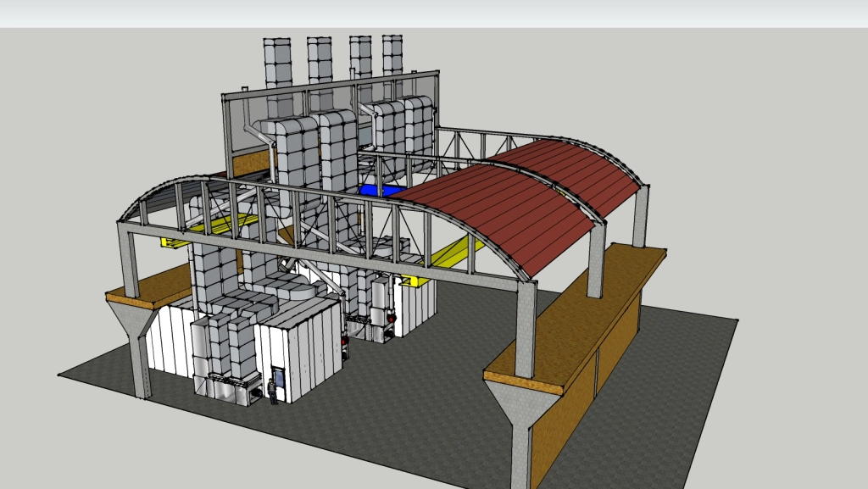The width and height of the screenshot is (868, 489).
Task: Click the third chimney stack from left
Action: tap(360, 58)
